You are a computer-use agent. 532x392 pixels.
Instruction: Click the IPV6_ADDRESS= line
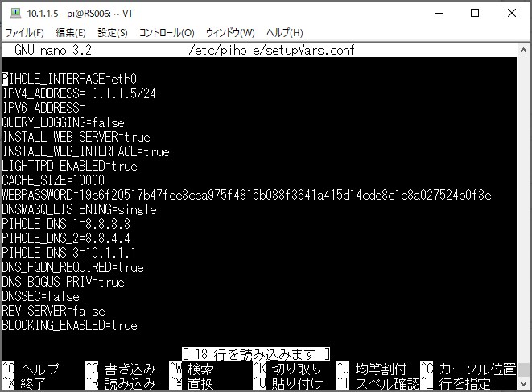(x=43, y=108)
